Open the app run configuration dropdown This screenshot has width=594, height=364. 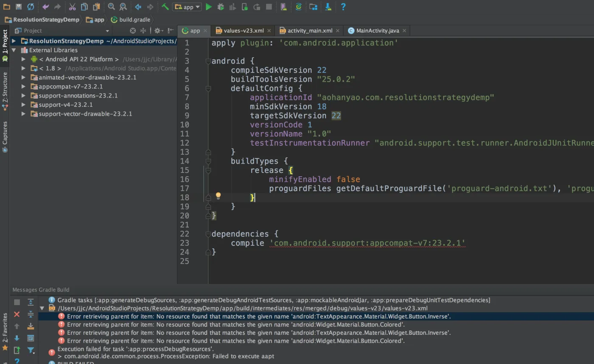(187, 7)
